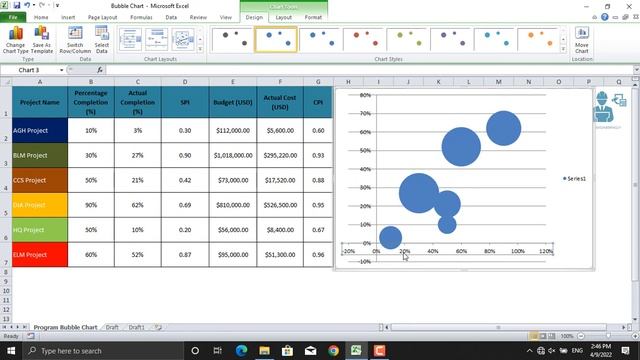This screenshot has height=360, width=640.
Task: Switch to the Formulas tab
Action: coord(141,17)
